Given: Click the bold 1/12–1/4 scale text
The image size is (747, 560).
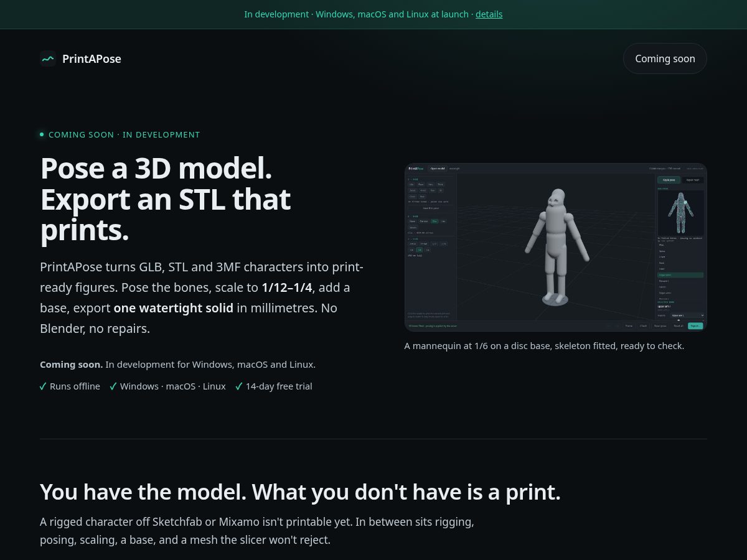Looking at the screenshot, I should click(287, 287).
